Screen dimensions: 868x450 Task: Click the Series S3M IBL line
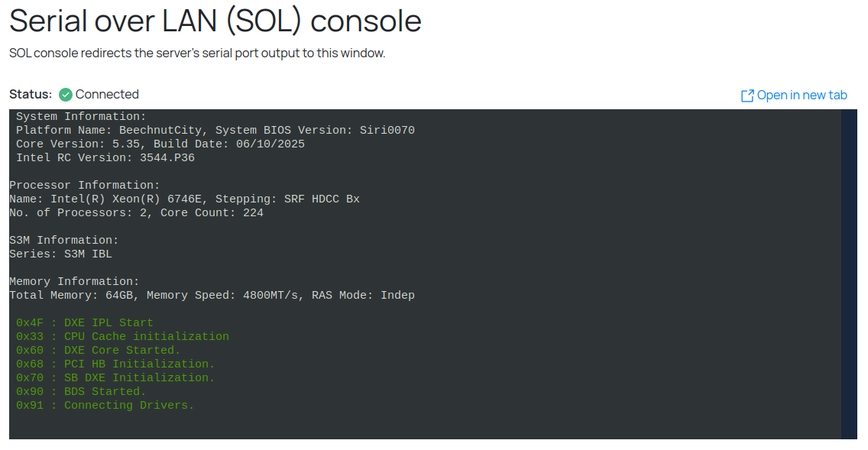coord(60,254)
